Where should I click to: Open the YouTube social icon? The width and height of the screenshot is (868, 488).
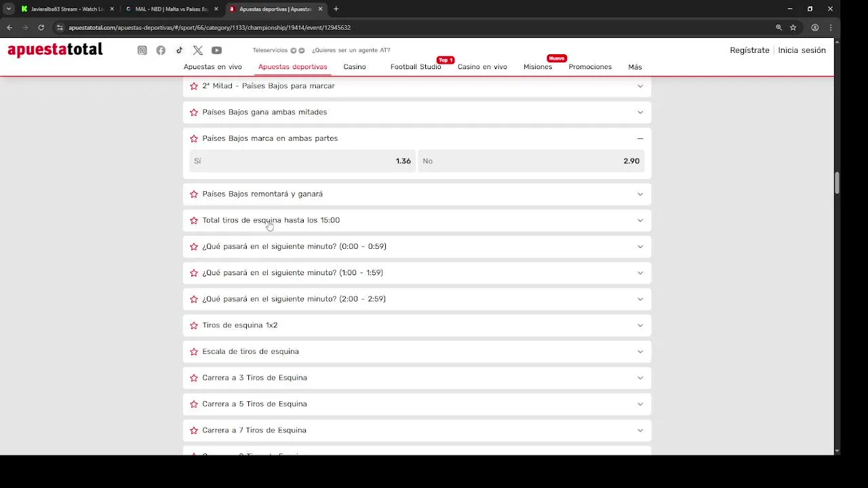pos(216,50)
